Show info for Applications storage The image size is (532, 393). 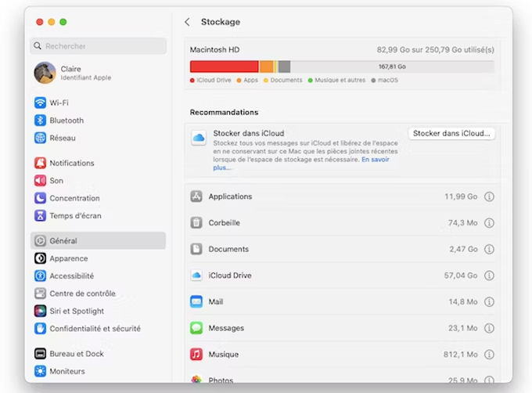489,196
